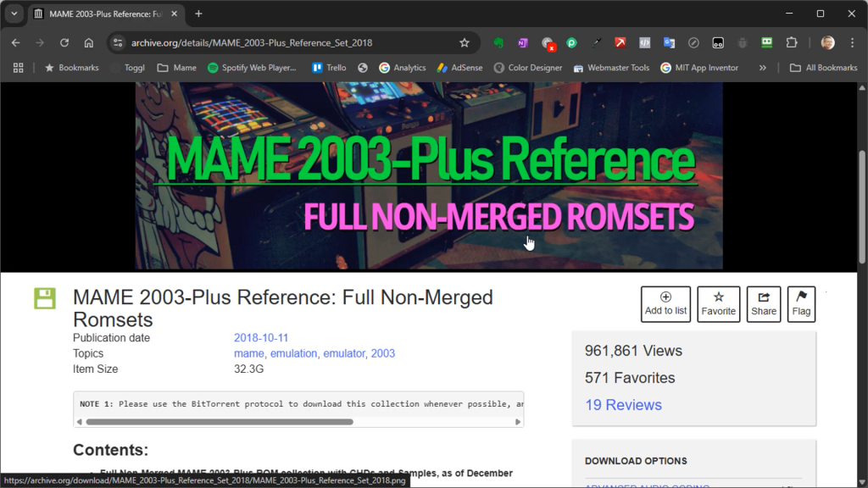Flag this item with the Flag button

point(801,304)
